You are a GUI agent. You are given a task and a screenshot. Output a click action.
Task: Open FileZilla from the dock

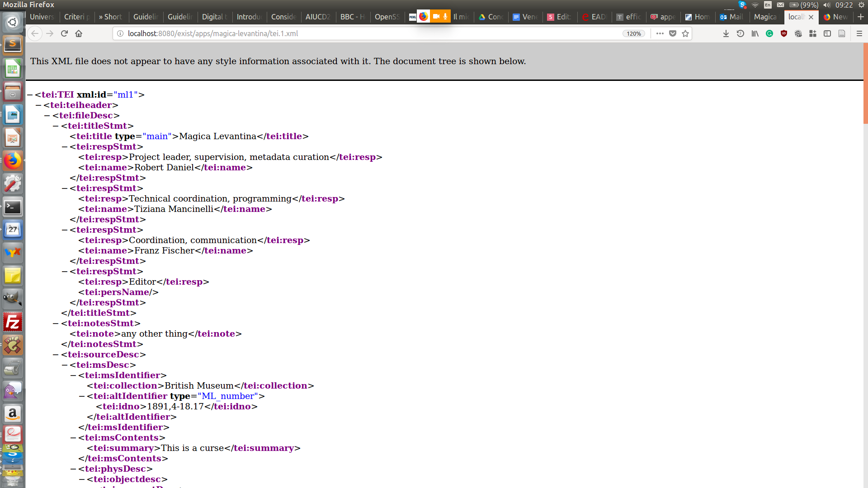point(13,322)
